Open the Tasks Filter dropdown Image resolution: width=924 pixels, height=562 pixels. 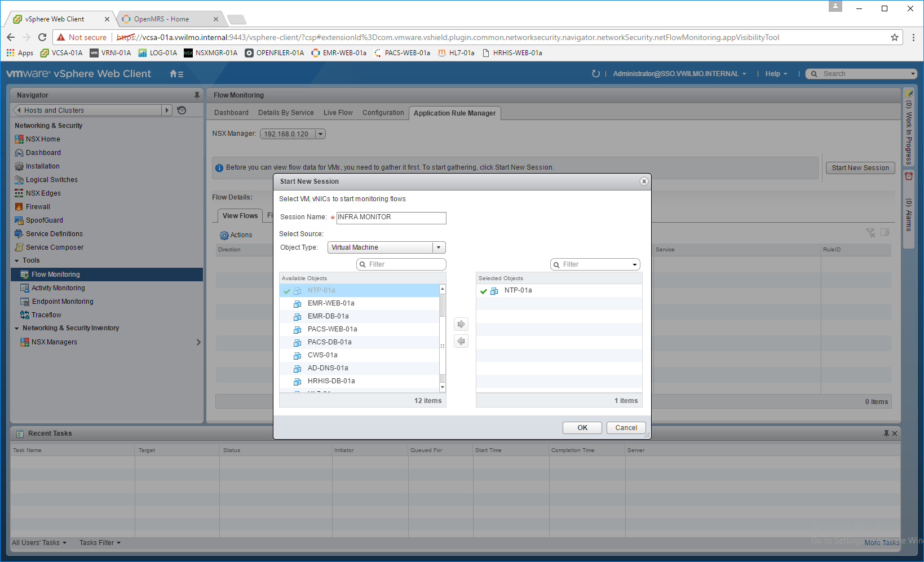pyautogui.click(x=100, y=543)
